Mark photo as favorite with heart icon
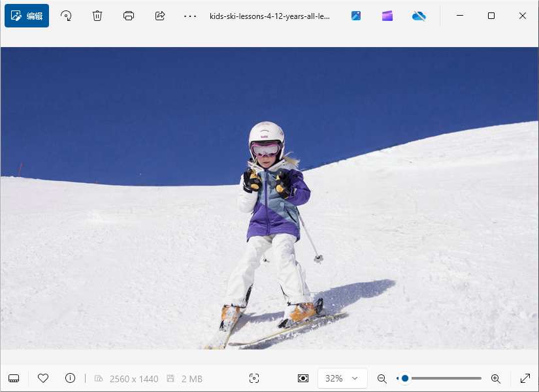 [43, 378]
